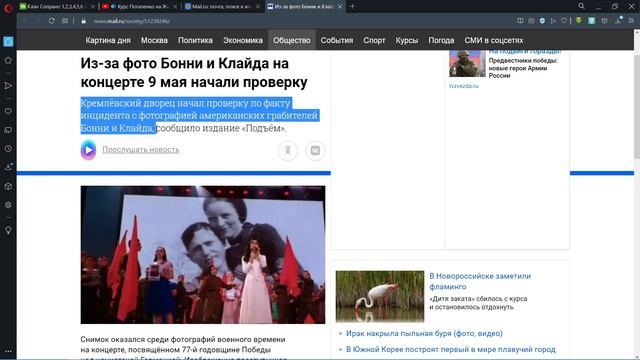Open Экономика news section

tap(243, 40)
